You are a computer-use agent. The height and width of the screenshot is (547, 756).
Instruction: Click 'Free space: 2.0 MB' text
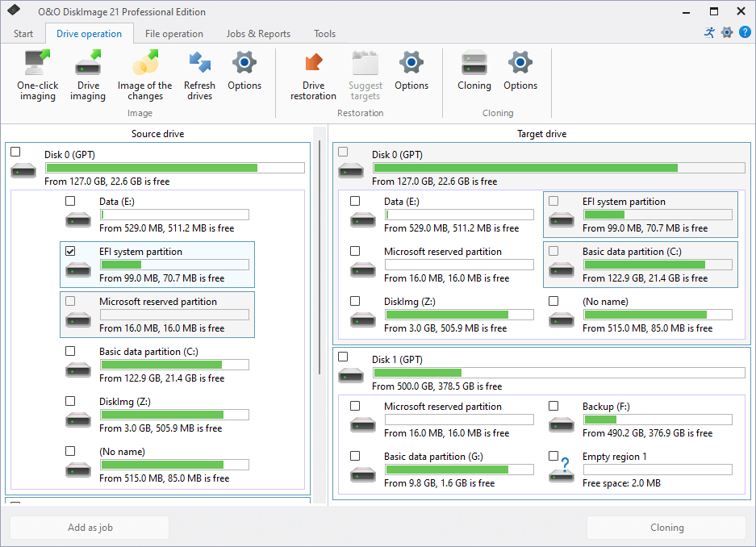pos(621,483)
